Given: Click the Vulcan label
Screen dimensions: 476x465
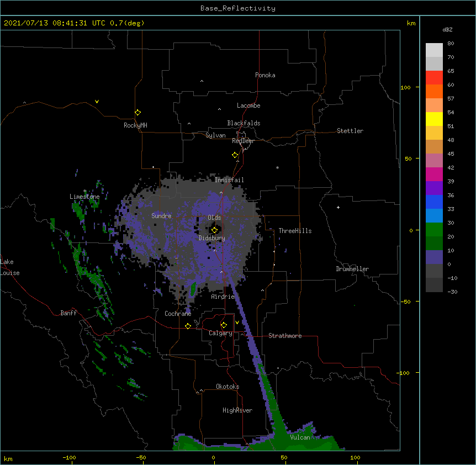Looking at the screenshot, I should (x=300, y=437).
